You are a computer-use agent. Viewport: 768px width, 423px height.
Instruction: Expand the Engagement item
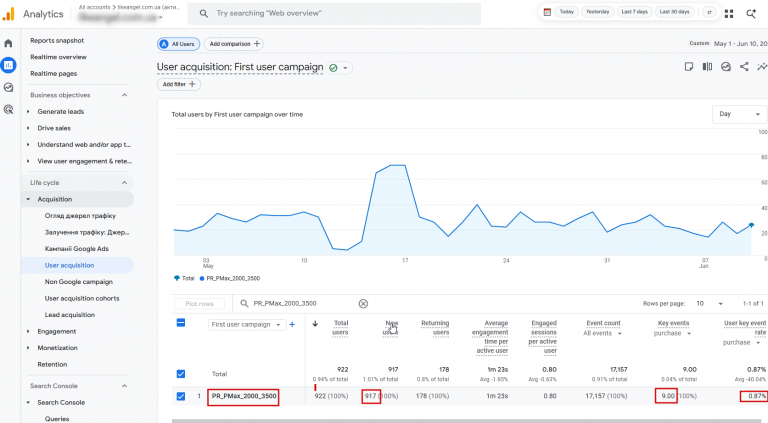point(28,331)
